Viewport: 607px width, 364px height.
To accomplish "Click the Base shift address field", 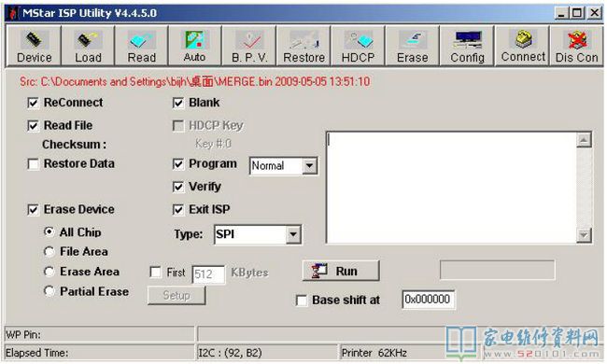I will point(428,300).
